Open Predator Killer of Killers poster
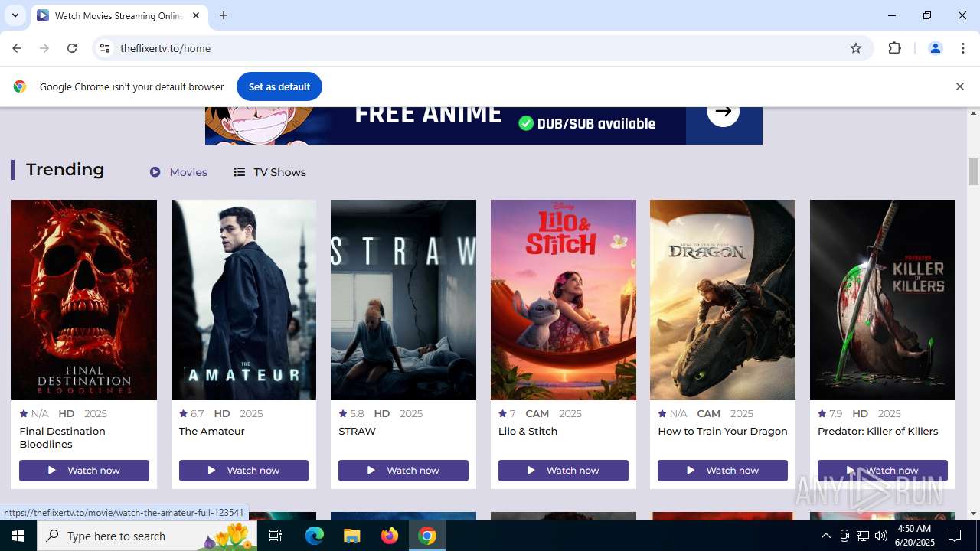 [x=883, y=300]
